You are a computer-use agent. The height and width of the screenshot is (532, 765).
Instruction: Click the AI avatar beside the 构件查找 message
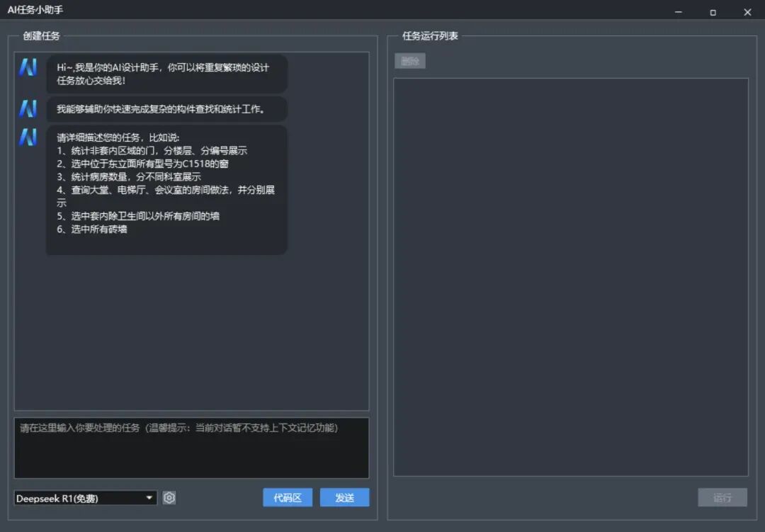click(x=28, y=108)
